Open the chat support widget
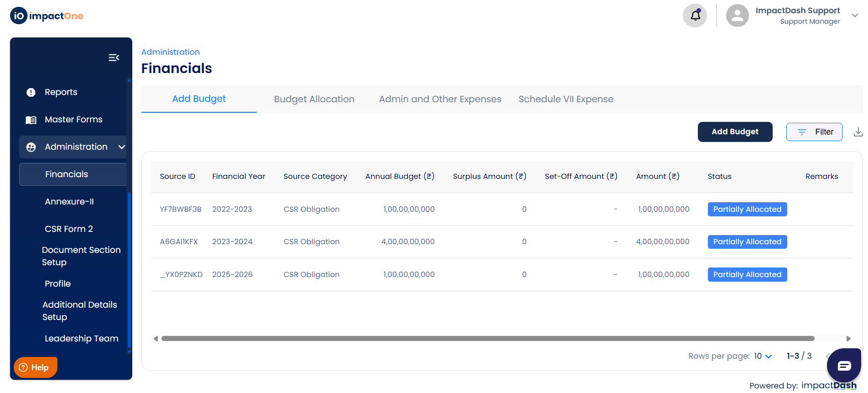868x393 pixels. [x=844, y=366]
